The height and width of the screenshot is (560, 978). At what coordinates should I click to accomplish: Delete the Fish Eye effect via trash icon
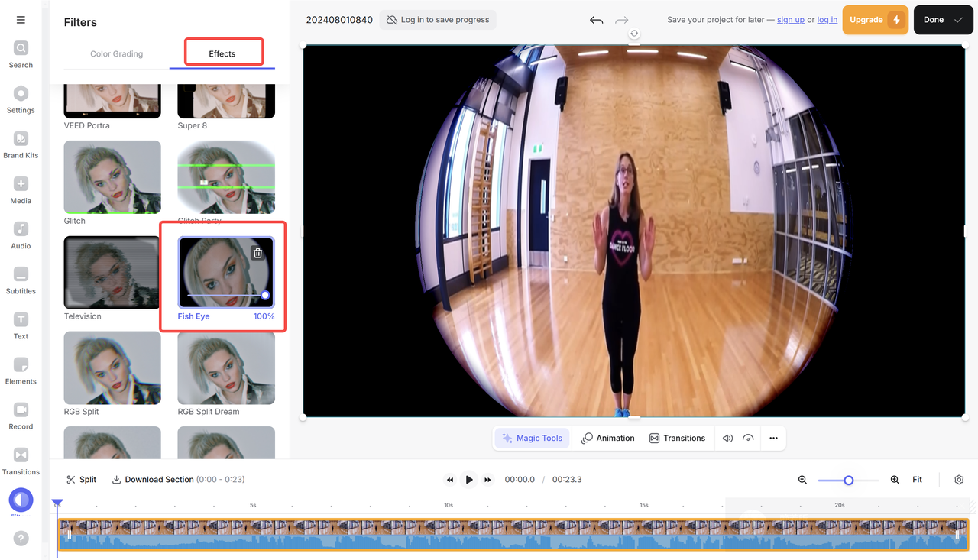click(x=257, y=252)
